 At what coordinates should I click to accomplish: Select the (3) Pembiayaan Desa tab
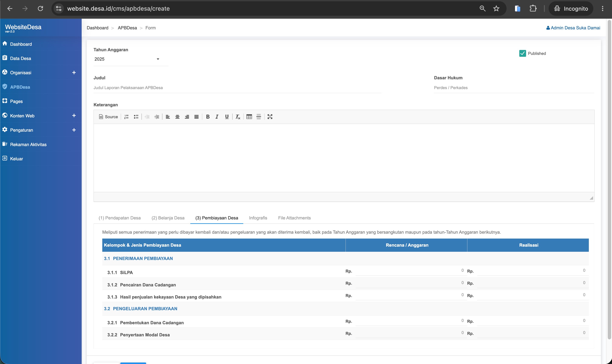217,218
